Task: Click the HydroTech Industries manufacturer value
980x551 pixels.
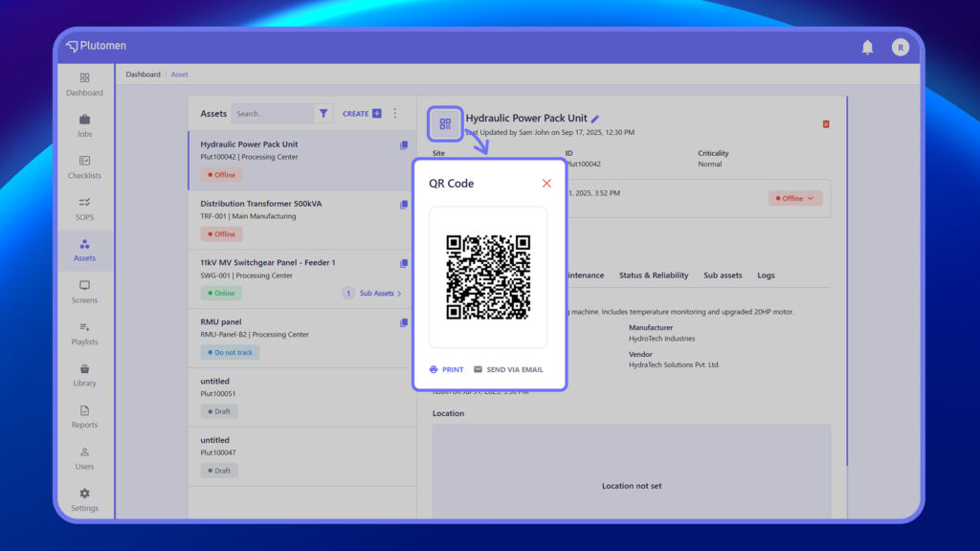Action: tap(661, 339)
